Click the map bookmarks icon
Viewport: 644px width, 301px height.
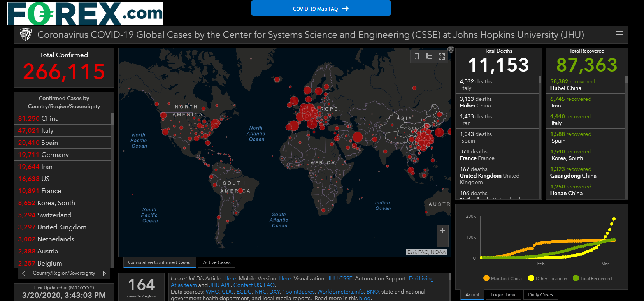click(x=417, y=56)
